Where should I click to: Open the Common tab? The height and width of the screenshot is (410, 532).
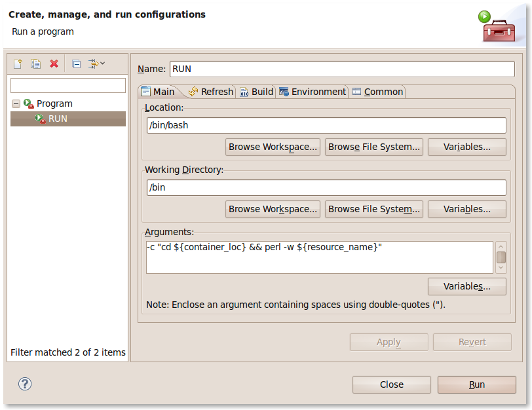pos(377,92)
